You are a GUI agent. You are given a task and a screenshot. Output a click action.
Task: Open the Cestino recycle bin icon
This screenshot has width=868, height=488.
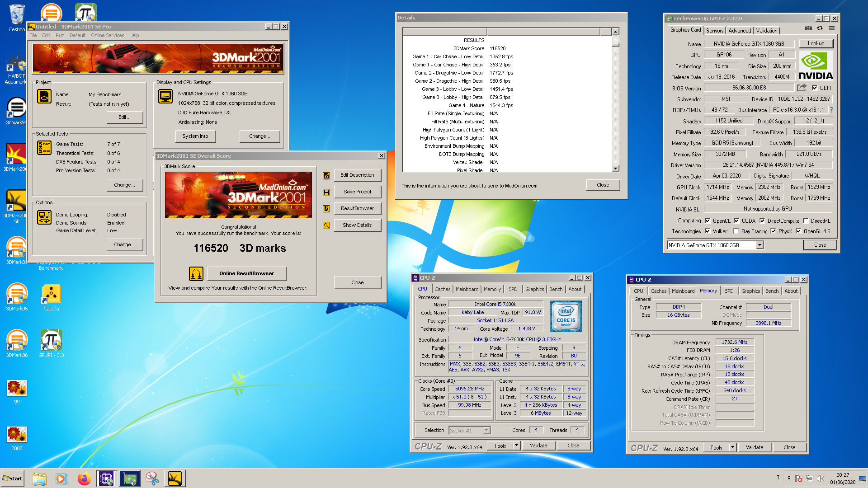pos(17,18)
